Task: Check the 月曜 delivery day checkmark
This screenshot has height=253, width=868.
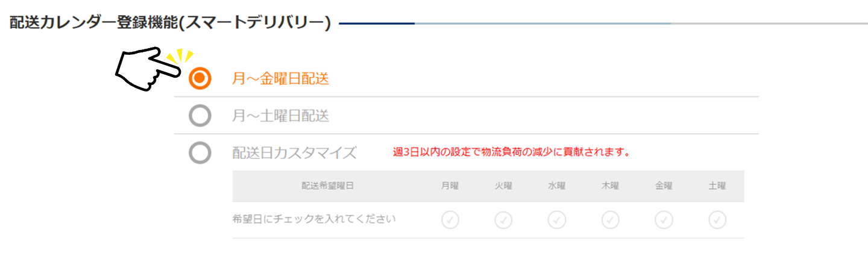Action: tap(450, 220)
